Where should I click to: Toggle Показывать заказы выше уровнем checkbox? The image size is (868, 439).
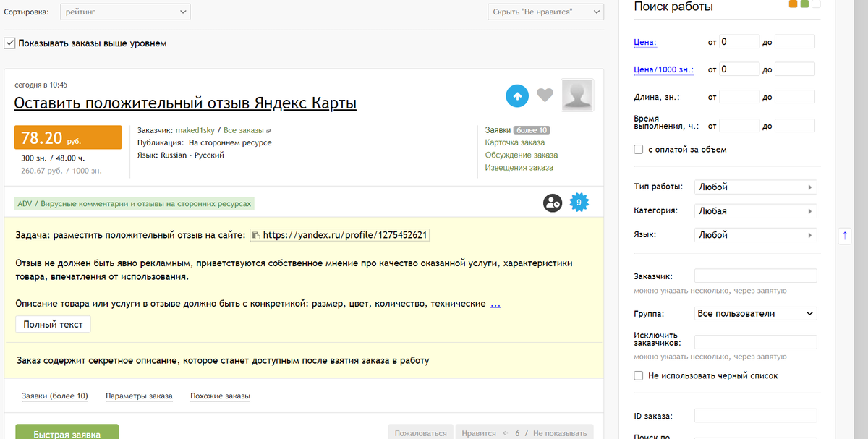(x=9, y=43)
